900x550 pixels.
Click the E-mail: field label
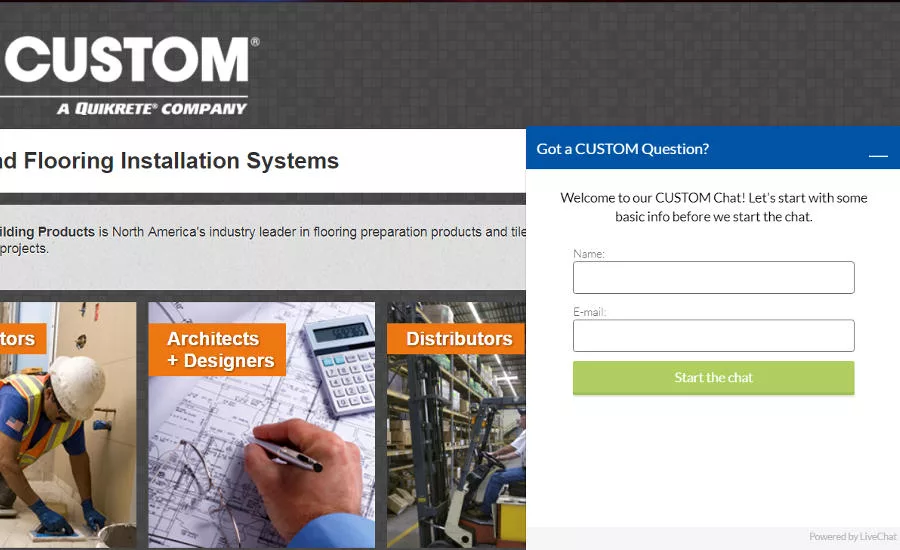coord(589,312)
